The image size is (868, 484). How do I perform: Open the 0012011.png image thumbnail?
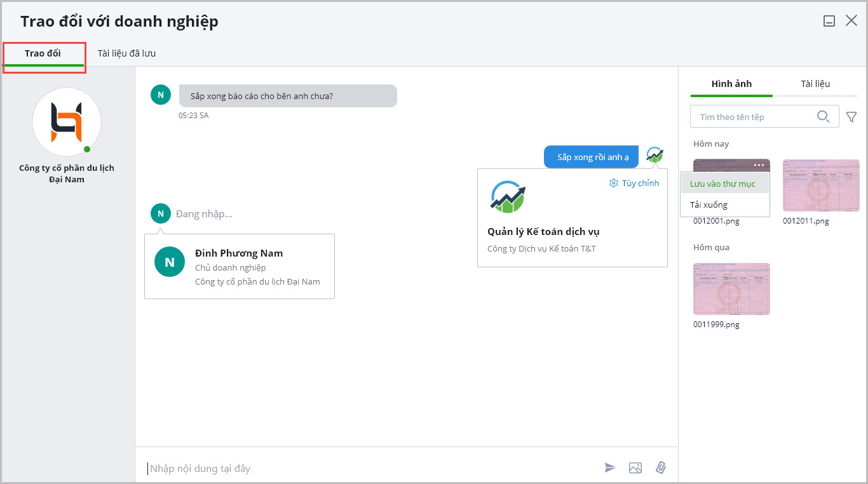pos(821,185)
